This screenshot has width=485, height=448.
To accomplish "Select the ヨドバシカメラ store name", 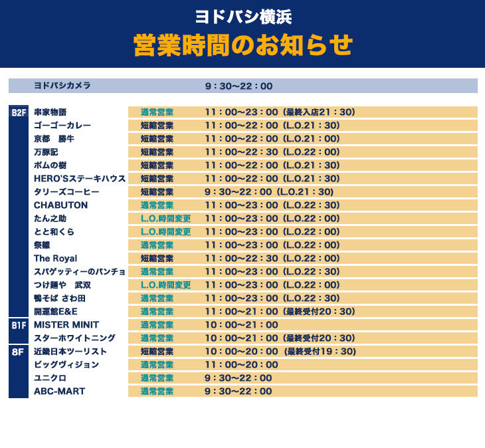I will click(x=62, y=85).
